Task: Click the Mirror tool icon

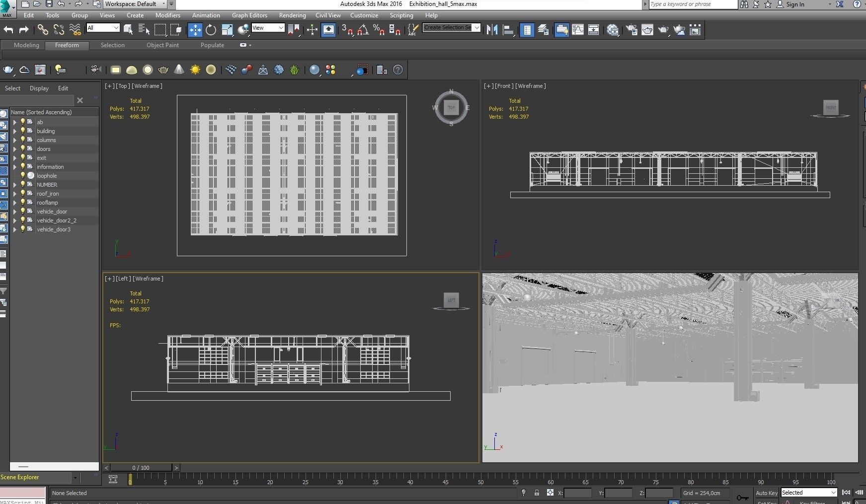Action: (492, 30)
